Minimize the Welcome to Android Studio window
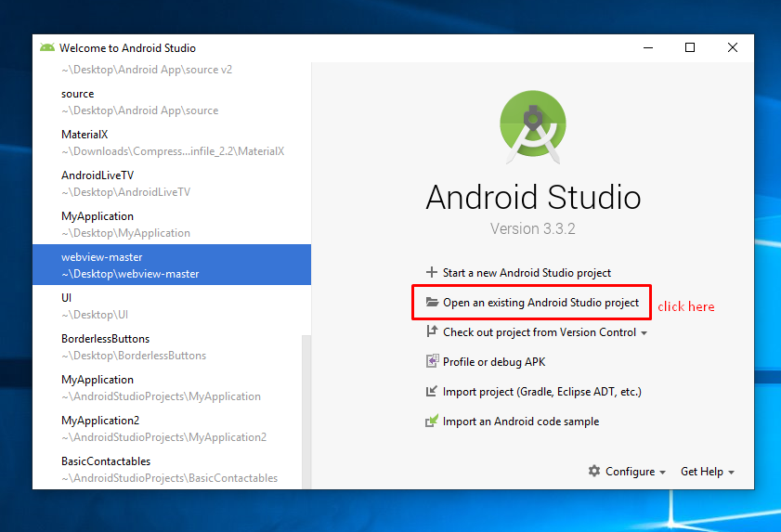781x532 pixels. [648, 48]
